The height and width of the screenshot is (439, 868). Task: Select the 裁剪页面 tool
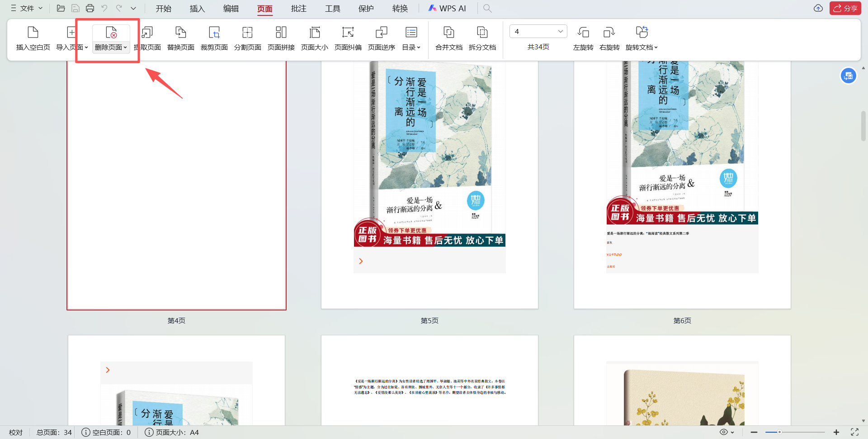pyautogui.click(x=214, y=38)
